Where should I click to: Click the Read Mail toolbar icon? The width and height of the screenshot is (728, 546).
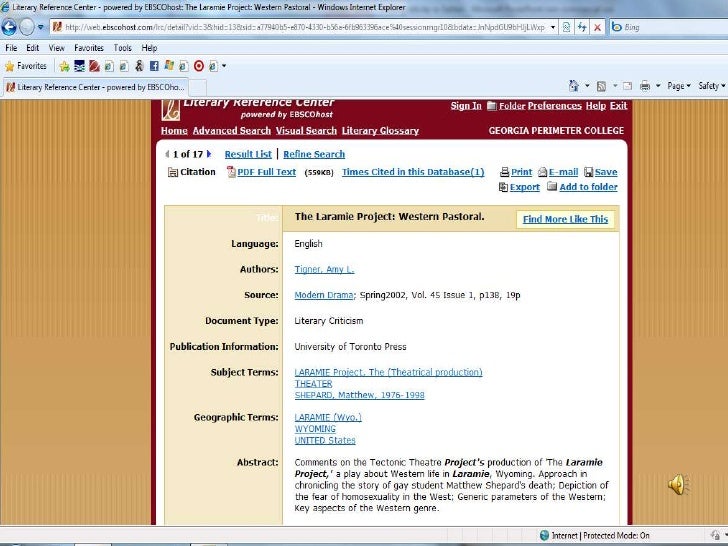pyautogui.click(x=628, y=86)
